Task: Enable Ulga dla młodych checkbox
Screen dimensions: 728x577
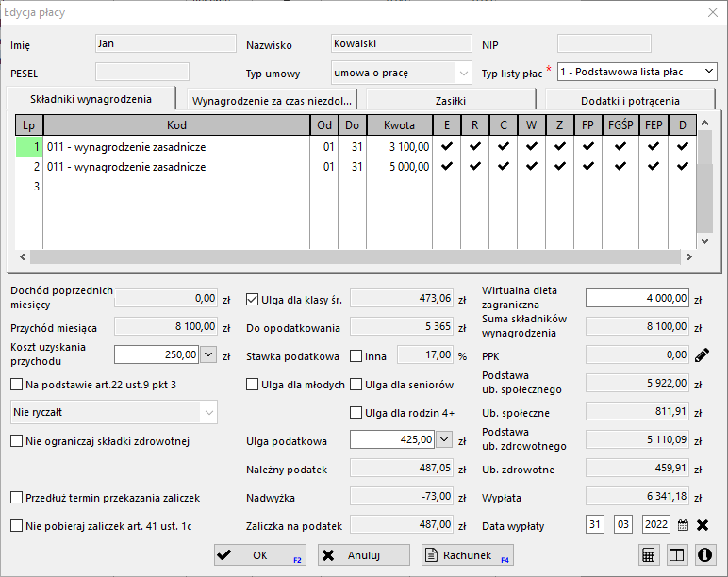Action: coord(252,385)
